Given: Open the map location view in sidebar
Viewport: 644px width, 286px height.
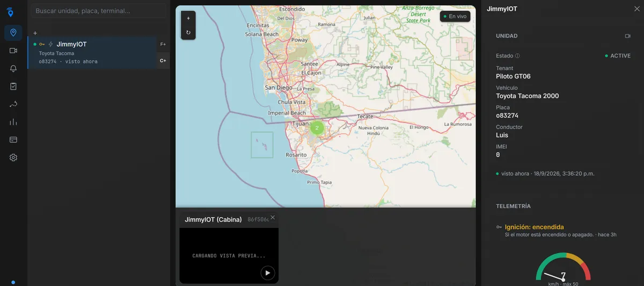Looking at the screenshot, I should [x=13, y=33].
